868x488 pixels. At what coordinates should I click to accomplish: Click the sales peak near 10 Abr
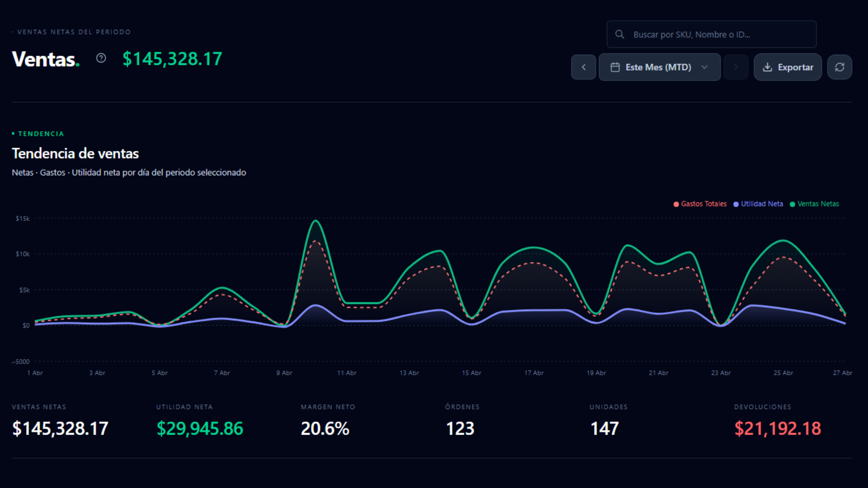(x=316, y=221)
